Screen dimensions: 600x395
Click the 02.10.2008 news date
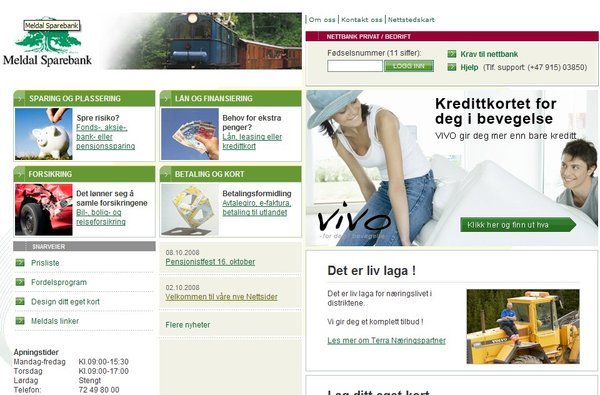point(183,287)
